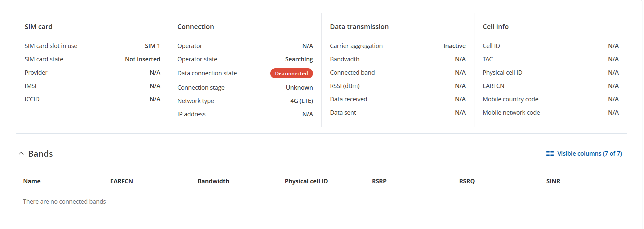Viewport: 644px width, 229px height.
Task: Click the Cell info panel heading
Action: [x=495, y=27]
